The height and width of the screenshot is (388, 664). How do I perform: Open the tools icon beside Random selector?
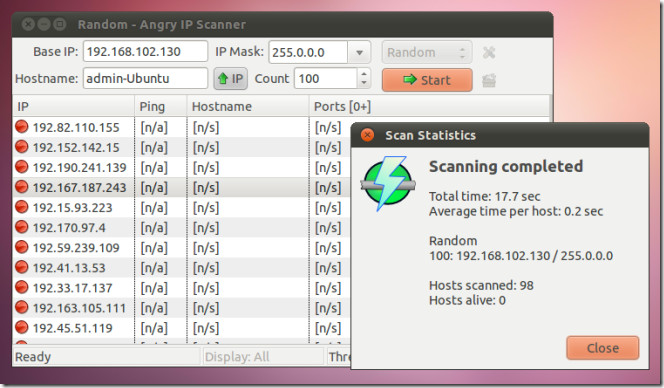[489, 53]
